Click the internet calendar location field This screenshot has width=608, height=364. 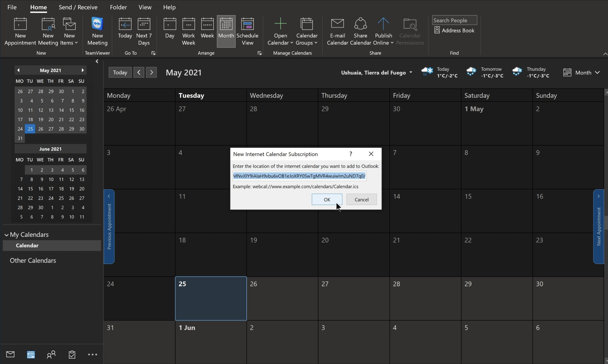[x=299, y=176]
